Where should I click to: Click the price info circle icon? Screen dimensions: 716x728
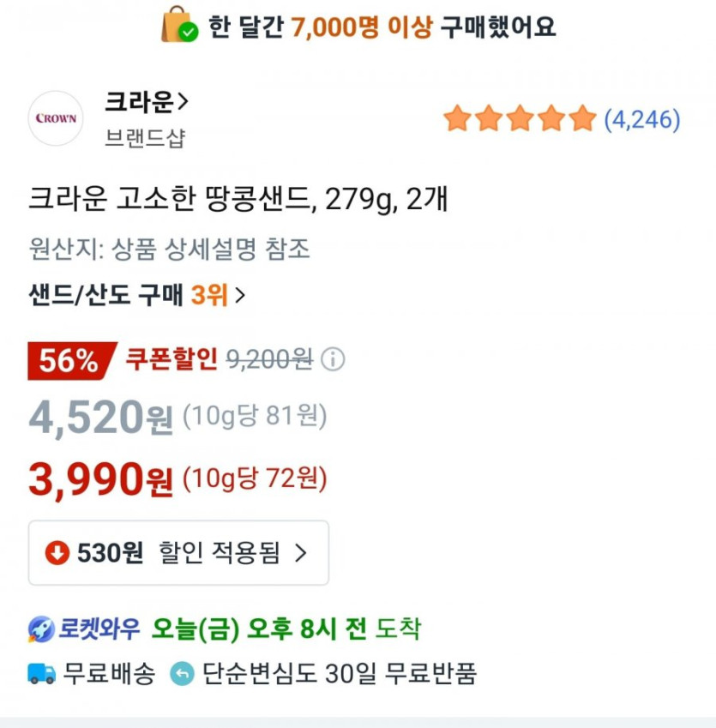[x=333, y=359]
